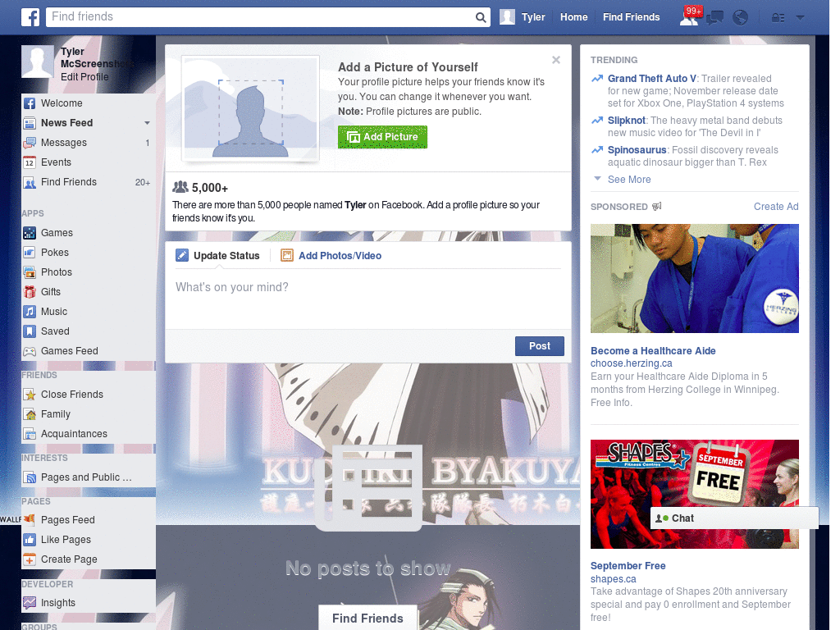
Task: Click the blue Post button
Action: [540, 346]
